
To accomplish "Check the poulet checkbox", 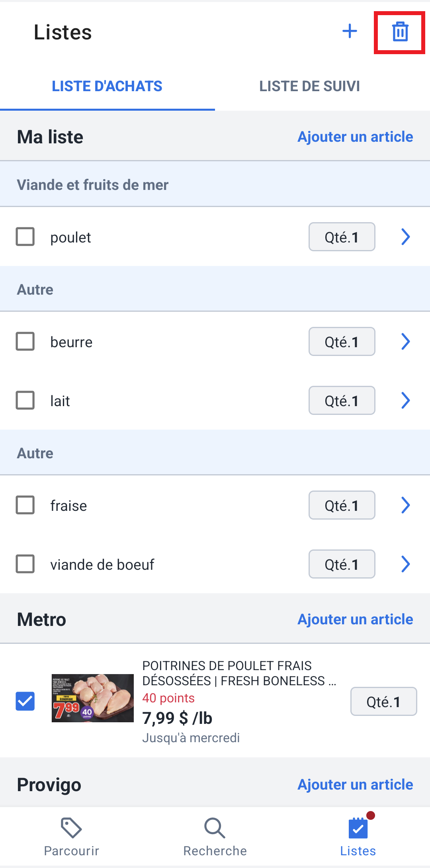I will pyautogui.click(x=25, y=237).
